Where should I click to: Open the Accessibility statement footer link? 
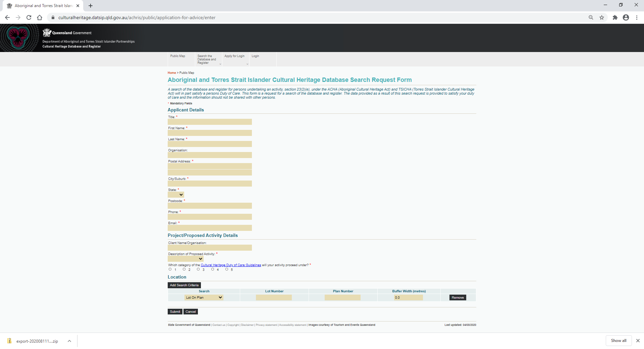pyautogui.click(x=292, y=325)
